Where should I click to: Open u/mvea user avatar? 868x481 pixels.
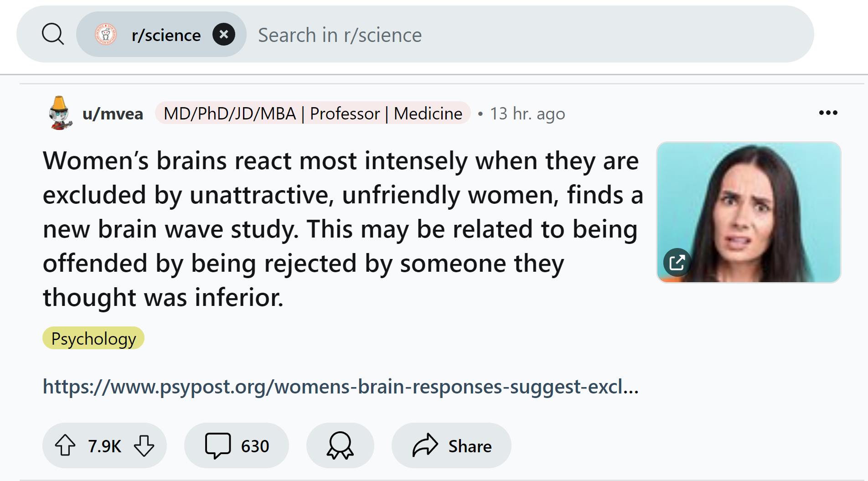click(60, 113)
